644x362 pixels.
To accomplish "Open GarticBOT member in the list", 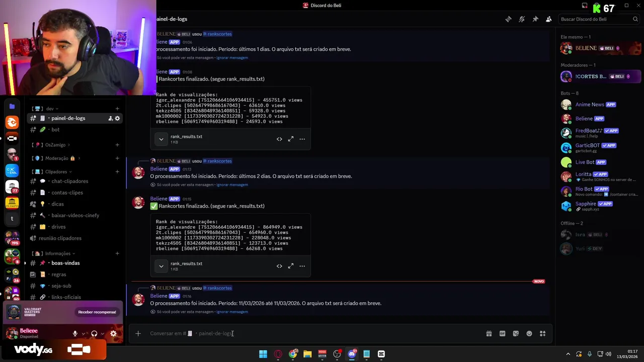I will tap(600, 147).
